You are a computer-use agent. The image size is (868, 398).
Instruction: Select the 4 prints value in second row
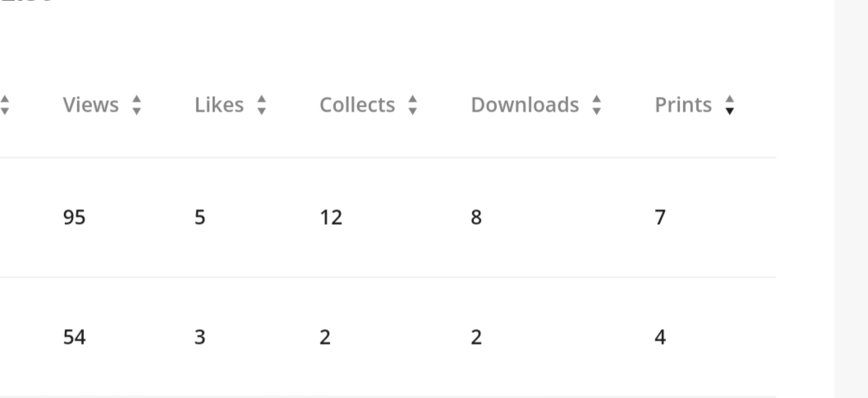tap(660, 337)
